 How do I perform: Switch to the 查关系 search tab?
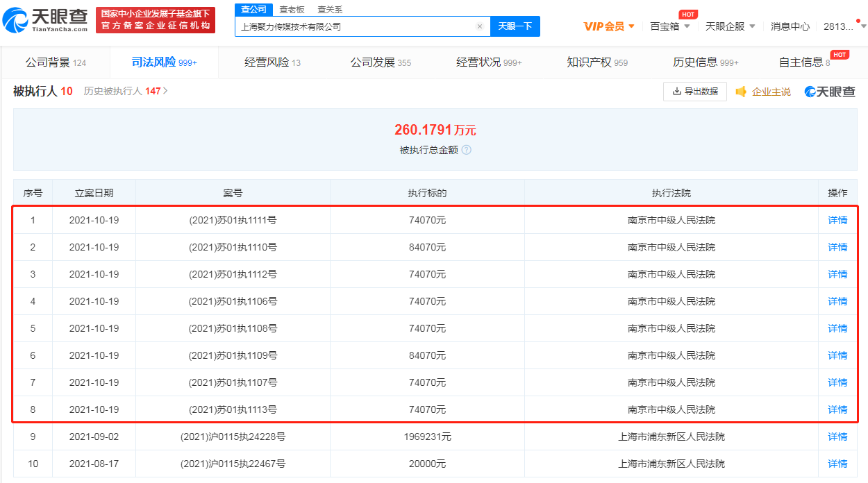tap(330, 10)
